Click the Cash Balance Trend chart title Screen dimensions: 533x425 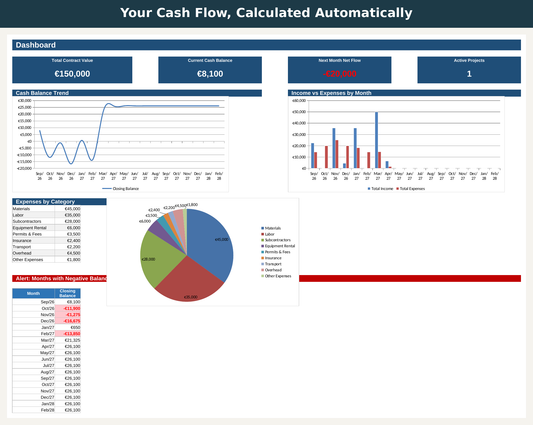pos(42,93)
